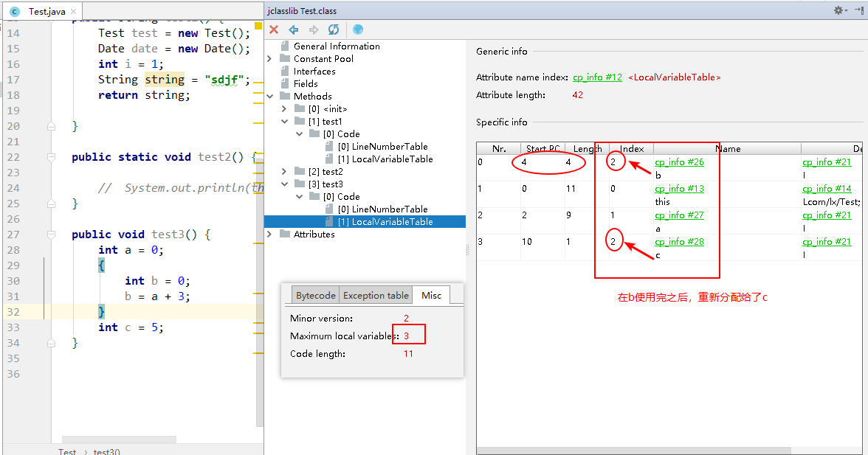Collapse the [0] Code node under test1
Screen dimensions: 868x455
click(300, 133)
